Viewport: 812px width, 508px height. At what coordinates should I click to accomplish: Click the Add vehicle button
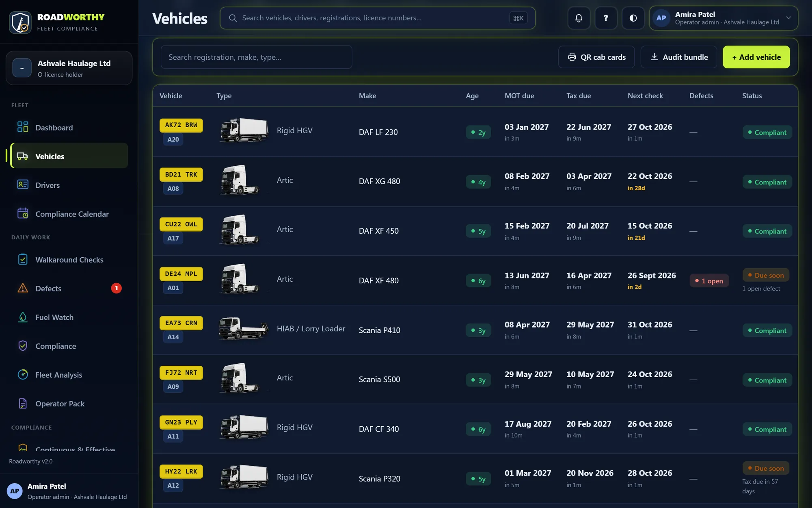pos(756,57)
